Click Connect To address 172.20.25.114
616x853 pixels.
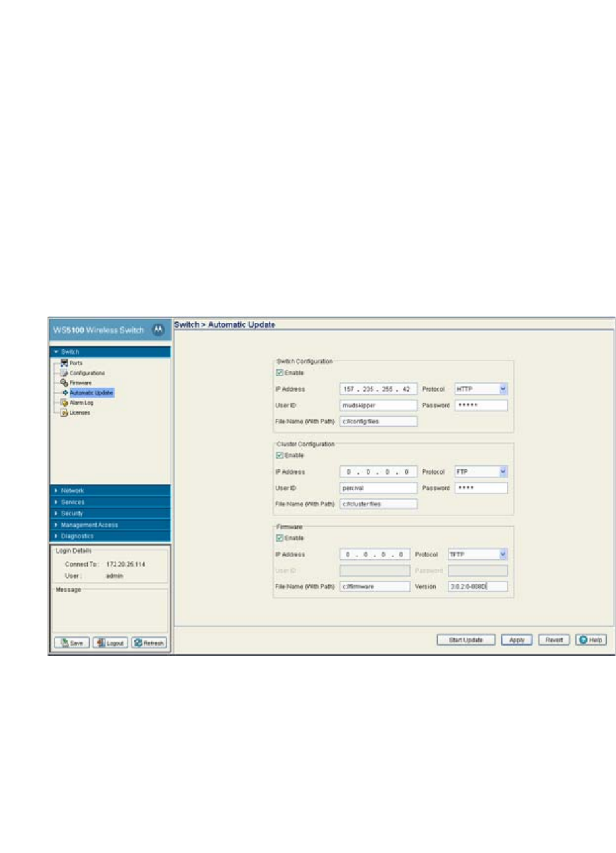pos(126,565)
